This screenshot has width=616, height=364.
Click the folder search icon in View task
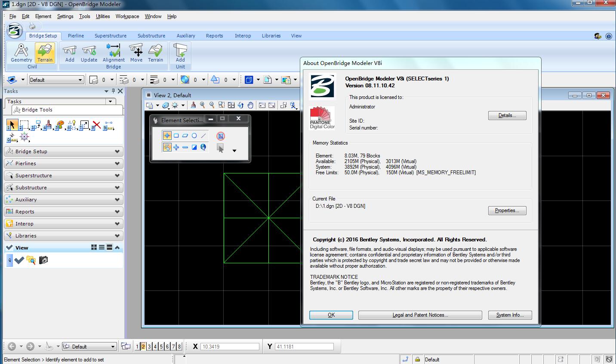[x=31, y=260]
